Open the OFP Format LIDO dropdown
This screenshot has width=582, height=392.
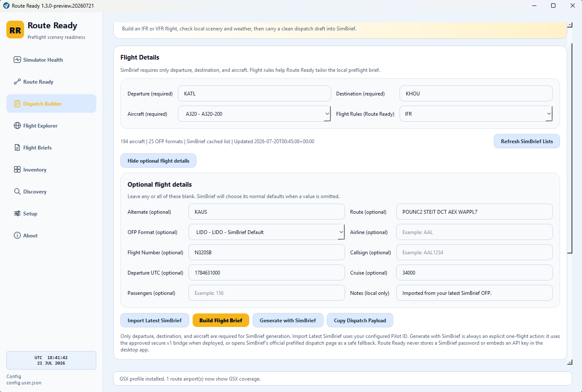tap(267, 232)
